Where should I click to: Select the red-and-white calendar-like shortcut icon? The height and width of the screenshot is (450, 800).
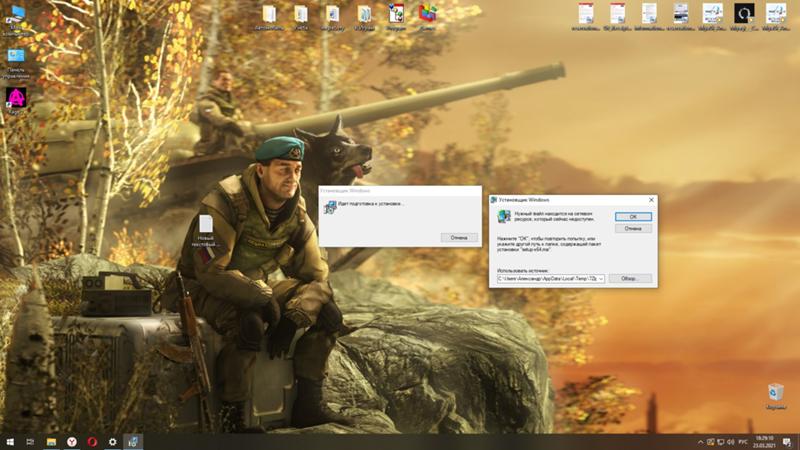(396, 16)
